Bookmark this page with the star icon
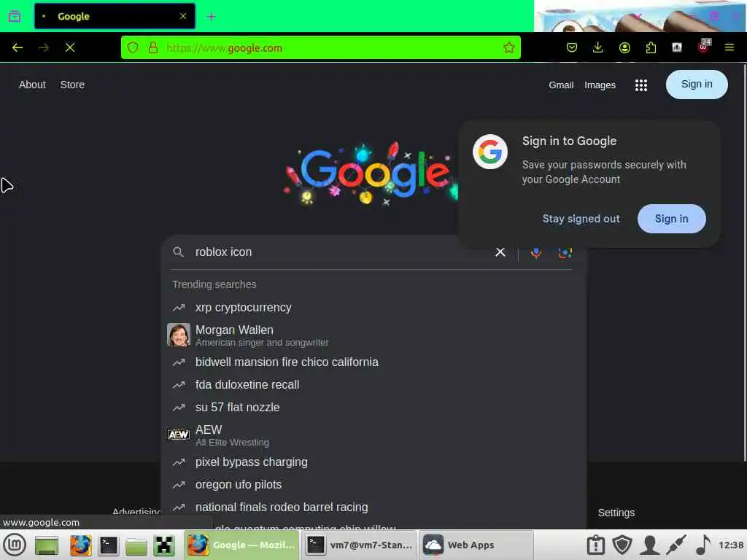The width and height of the screenshot is (747, 560). (x=509, y=47)
